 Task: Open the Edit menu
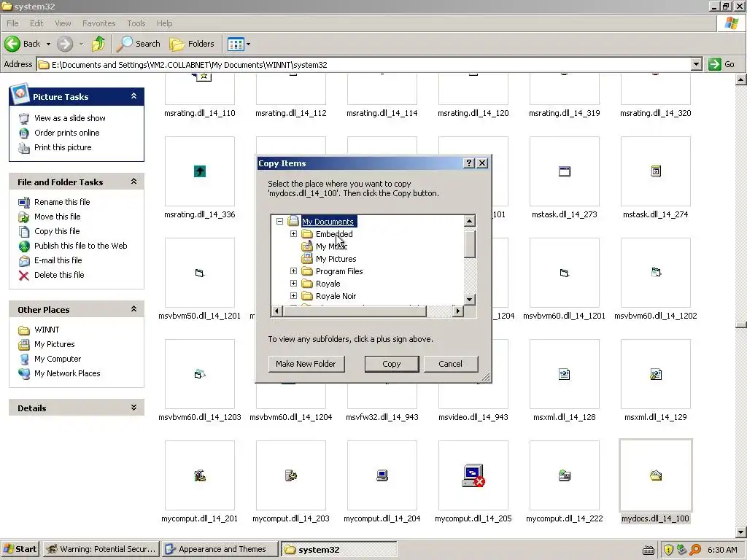pyautogui.click(x=36, y=23)
